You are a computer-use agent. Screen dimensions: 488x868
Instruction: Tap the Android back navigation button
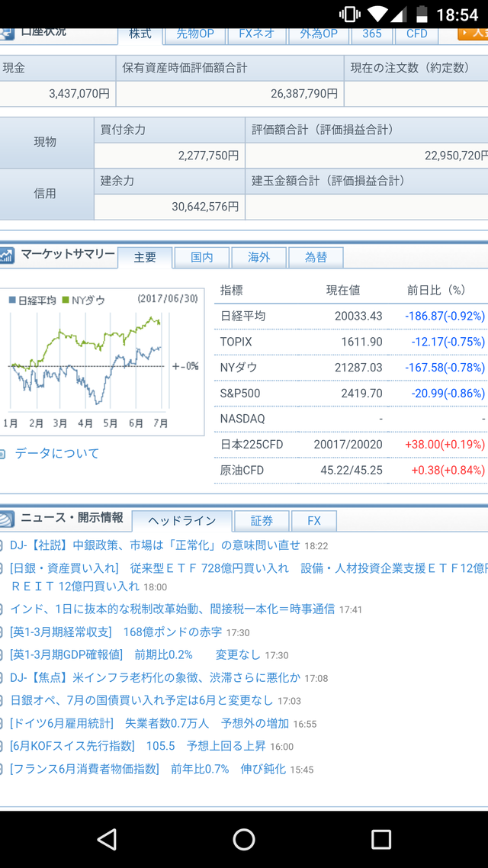click(x=106, y=839)
